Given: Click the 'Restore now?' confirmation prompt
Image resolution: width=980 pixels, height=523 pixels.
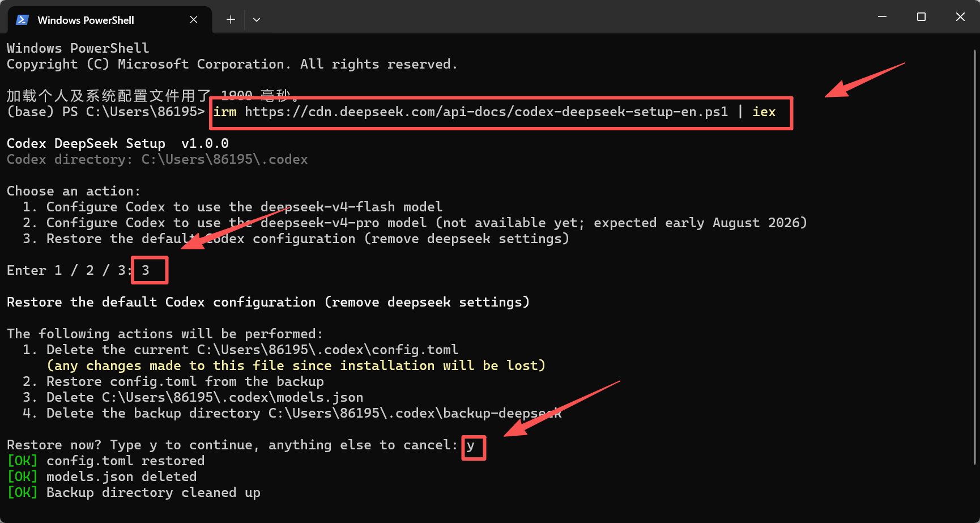Looking at the screenshot, I should (x=232, y=445).
